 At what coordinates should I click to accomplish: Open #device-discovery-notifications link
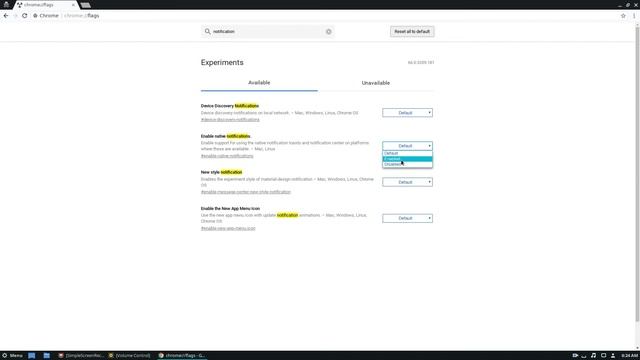click(230, 120)
